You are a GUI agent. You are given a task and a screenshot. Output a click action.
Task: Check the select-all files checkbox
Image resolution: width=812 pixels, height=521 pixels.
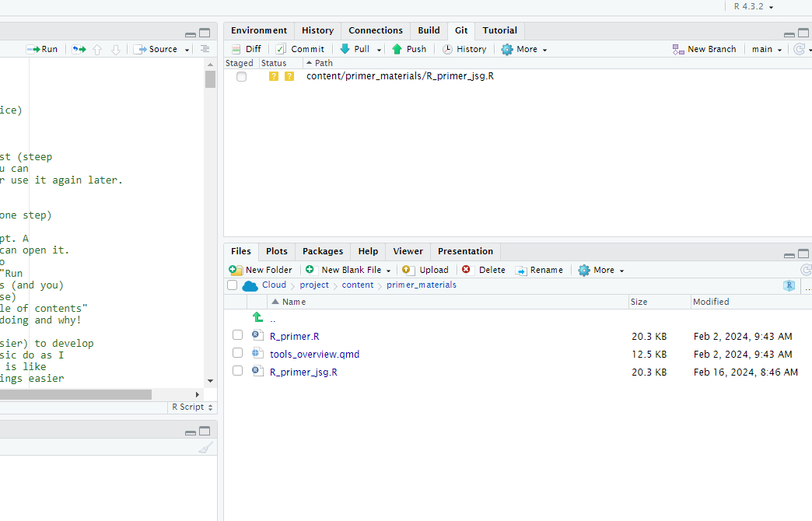coord(231,285)
